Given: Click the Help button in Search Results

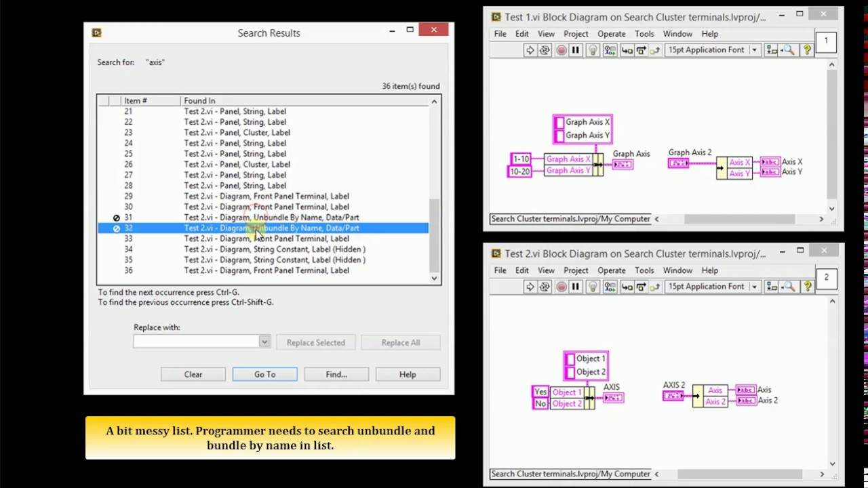Looking at the screenshot, I should pos(408,374).
